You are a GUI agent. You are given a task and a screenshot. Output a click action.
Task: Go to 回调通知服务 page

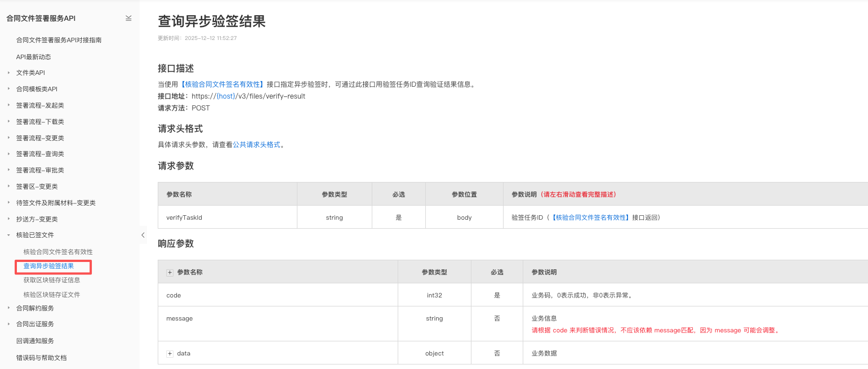point(35,341)
